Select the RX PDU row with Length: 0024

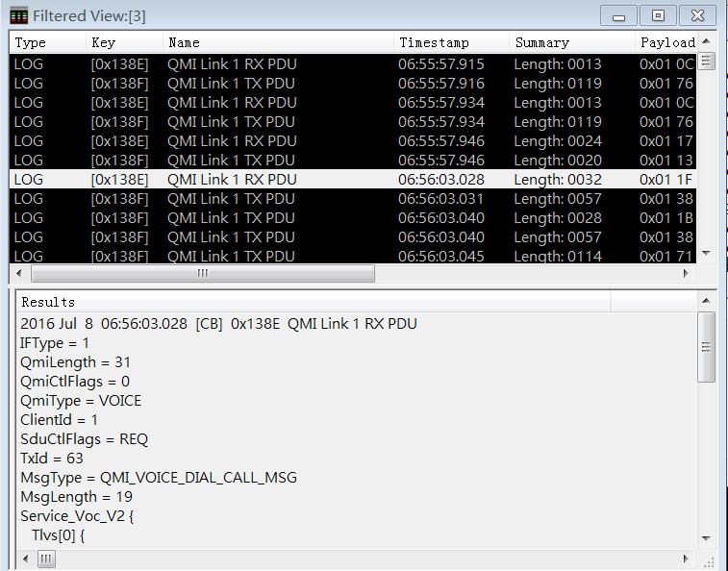[x=353, y=141]
